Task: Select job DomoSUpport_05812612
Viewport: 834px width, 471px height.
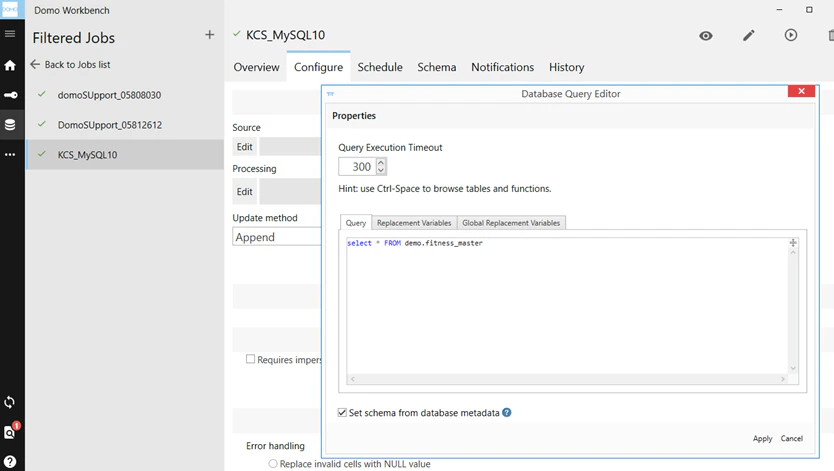Action: 124,125
